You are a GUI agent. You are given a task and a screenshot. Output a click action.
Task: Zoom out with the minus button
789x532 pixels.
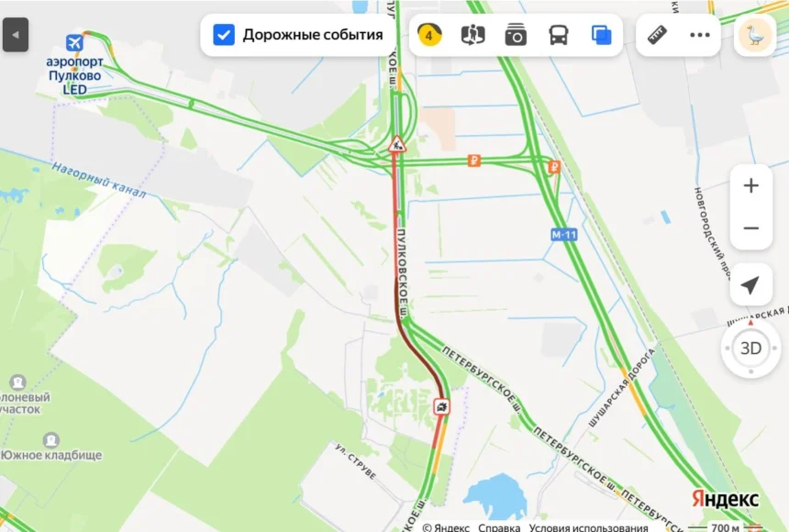tap(751, 228)
